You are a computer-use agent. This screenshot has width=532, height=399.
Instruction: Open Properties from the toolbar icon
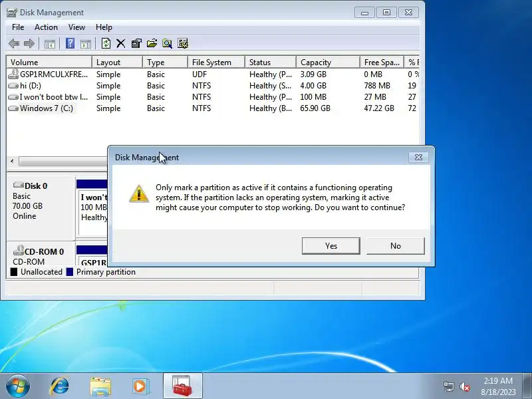[x=136, y=43]
